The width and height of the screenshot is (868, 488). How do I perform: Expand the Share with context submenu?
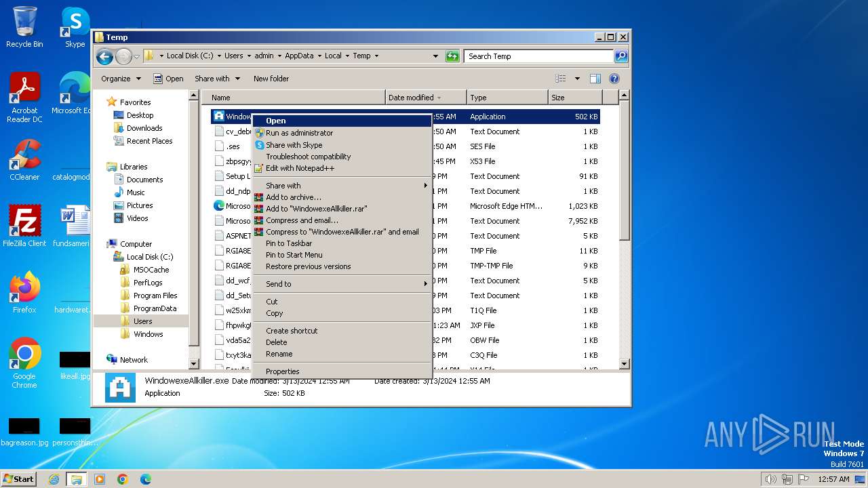[x=342, y=186]
